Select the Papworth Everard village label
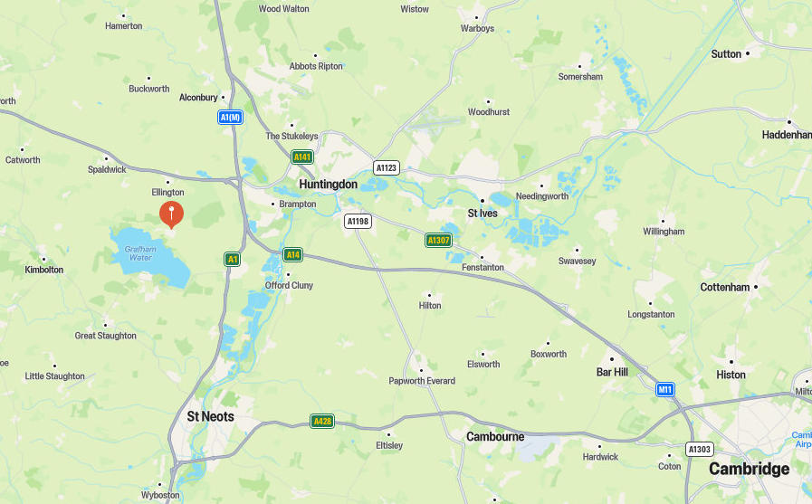The image size is (812, 504). coord(422,381)
